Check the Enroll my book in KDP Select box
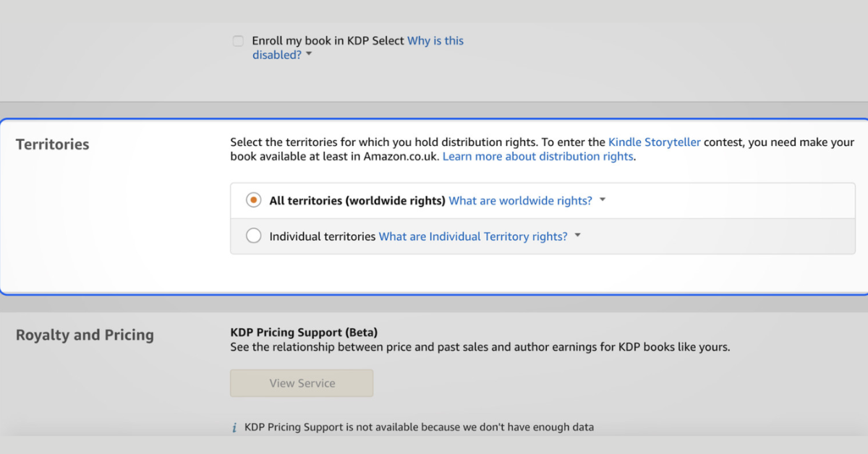Screen dimensions: 868x454 click(x=238, y=41)
